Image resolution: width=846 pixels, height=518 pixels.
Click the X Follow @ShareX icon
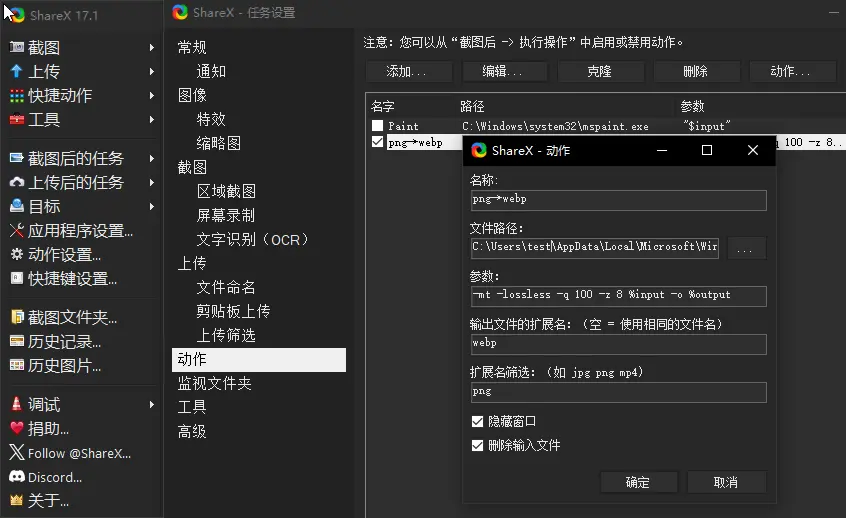(17, 452)
